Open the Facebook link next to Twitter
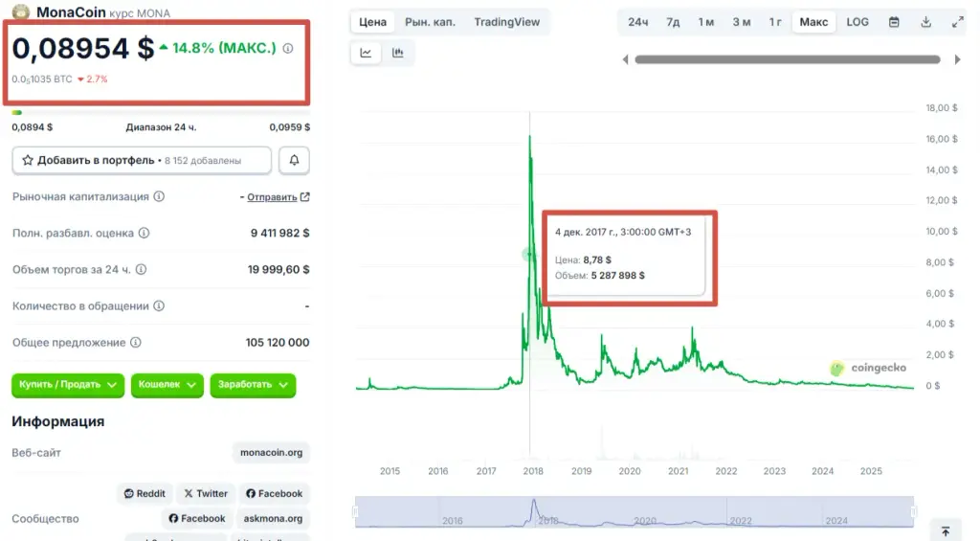980x541 pixels. point(274,493)
